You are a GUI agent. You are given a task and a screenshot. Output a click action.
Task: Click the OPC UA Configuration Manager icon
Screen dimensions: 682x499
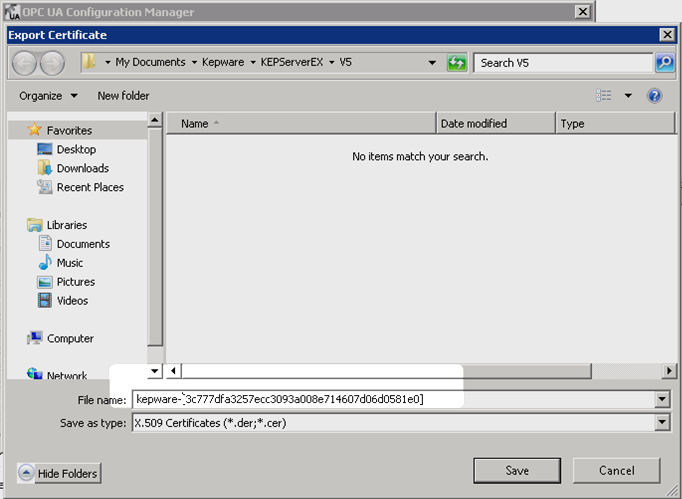(x=13, y=12)
